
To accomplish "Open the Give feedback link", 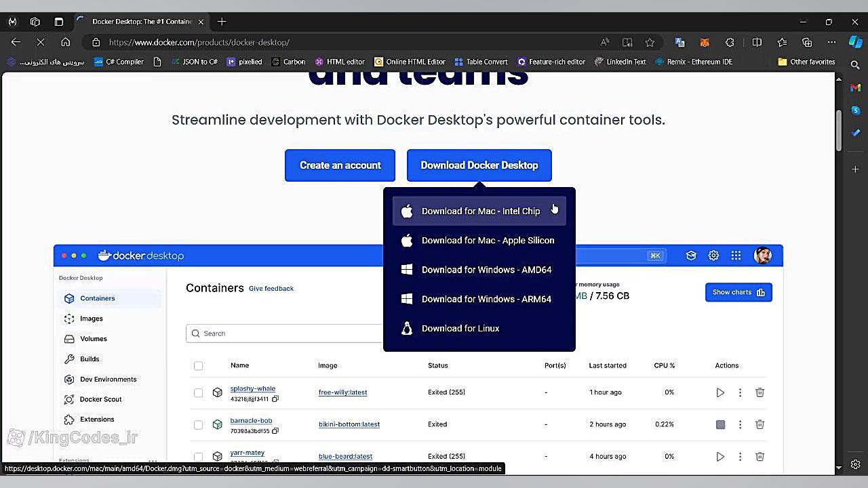I will click(271, 289).
